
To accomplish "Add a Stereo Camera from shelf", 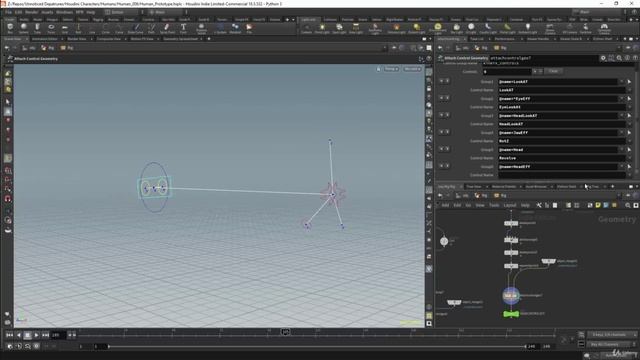I will point(550,28).
